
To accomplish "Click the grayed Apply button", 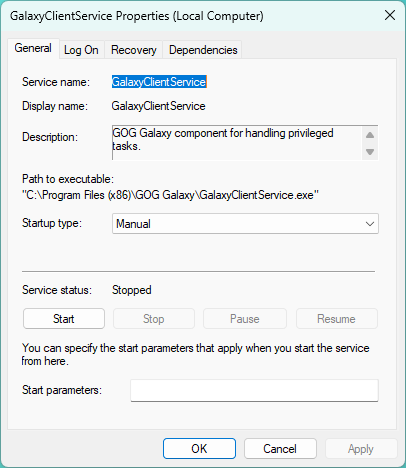I will (361, 449).
